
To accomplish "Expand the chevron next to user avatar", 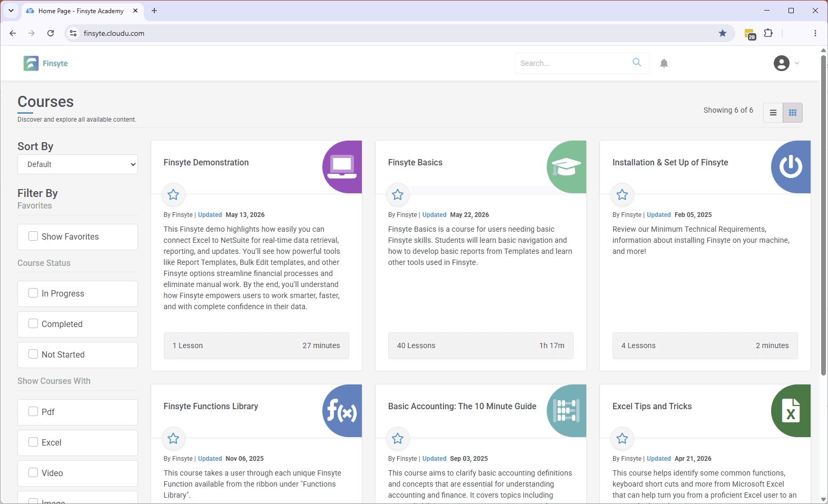I will coord(797,63).
